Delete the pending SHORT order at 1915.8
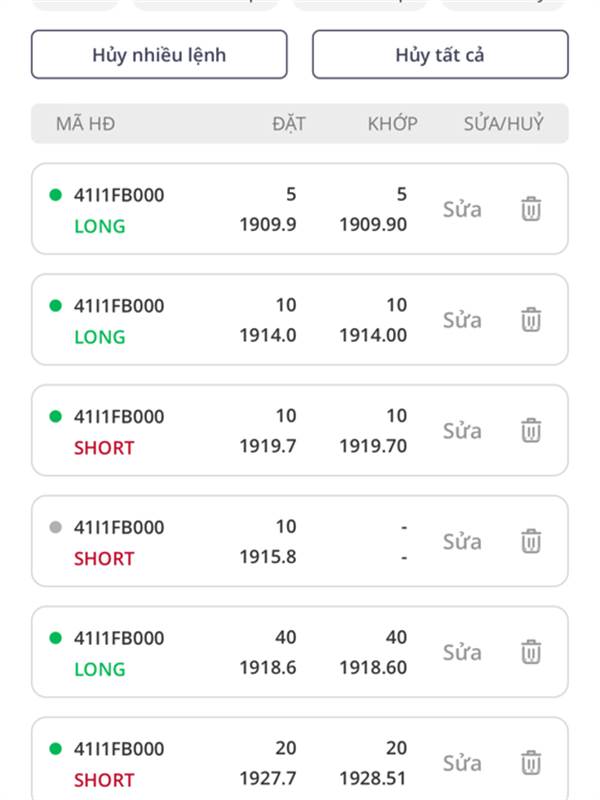 point(531,542)
